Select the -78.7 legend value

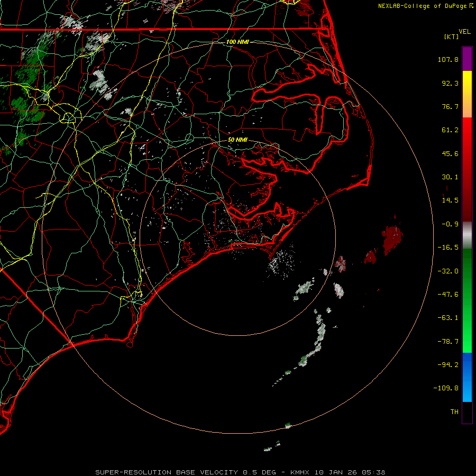coord(448,342)
